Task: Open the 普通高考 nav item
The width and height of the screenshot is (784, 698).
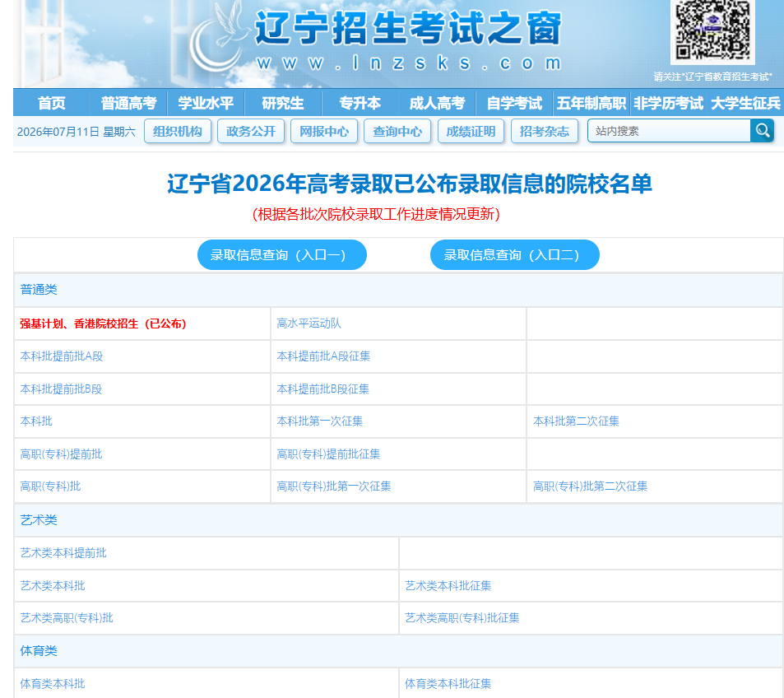Action: (x=128, y=103)
